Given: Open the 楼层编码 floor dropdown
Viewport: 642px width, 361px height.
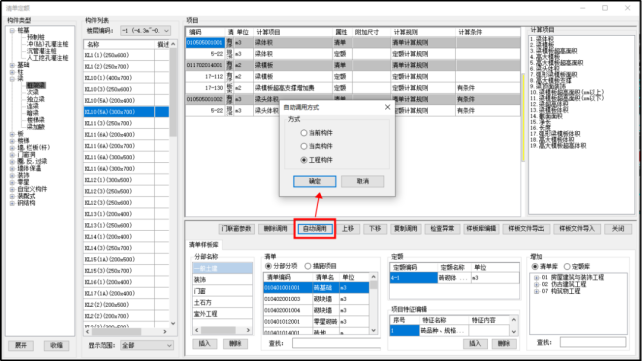Looking at the screenshot, I should (x=145, y=31).
